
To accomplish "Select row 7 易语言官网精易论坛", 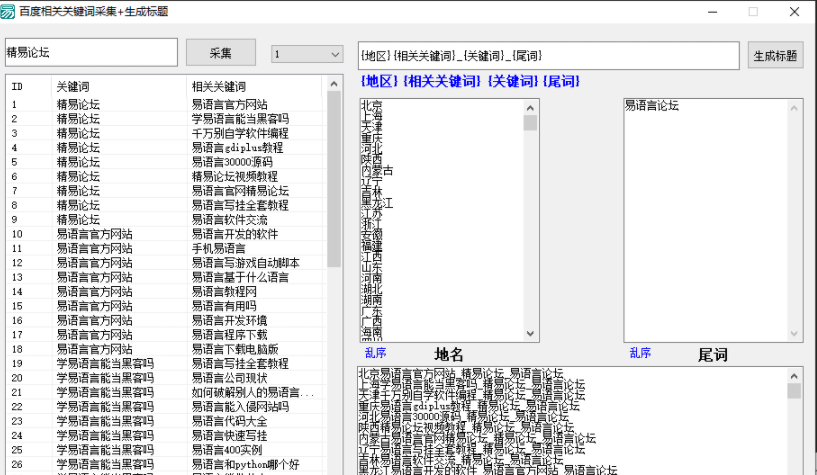I will [x=167, y=191].
